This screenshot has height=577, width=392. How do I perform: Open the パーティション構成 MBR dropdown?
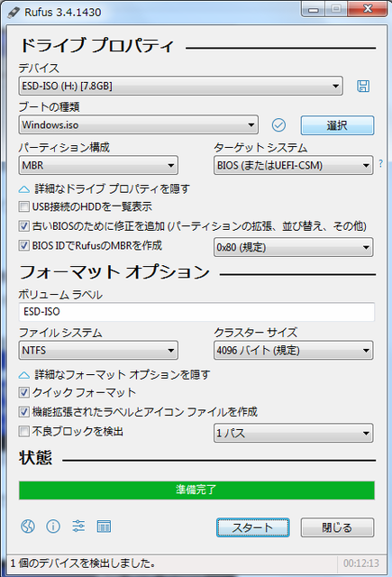(x=98, y=165)
